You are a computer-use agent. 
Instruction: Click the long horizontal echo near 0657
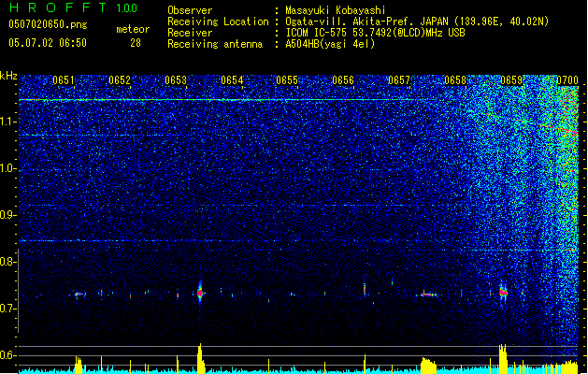(x=429, y=295)
